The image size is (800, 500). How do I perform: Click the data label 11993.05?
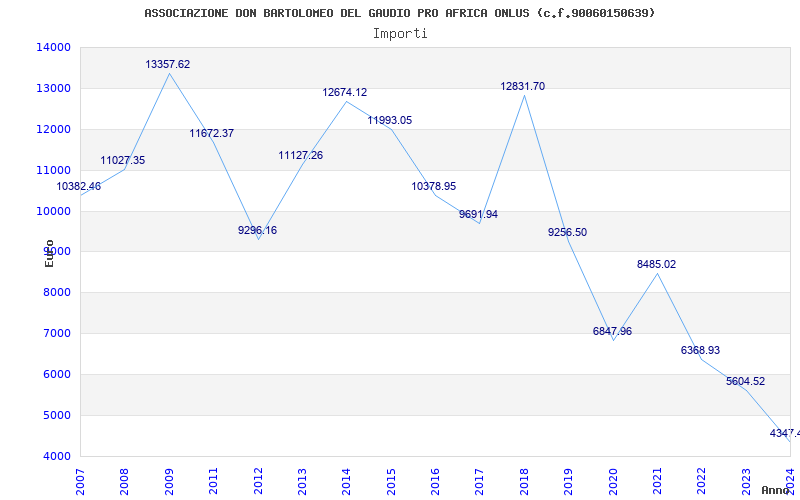coord(390,120)
